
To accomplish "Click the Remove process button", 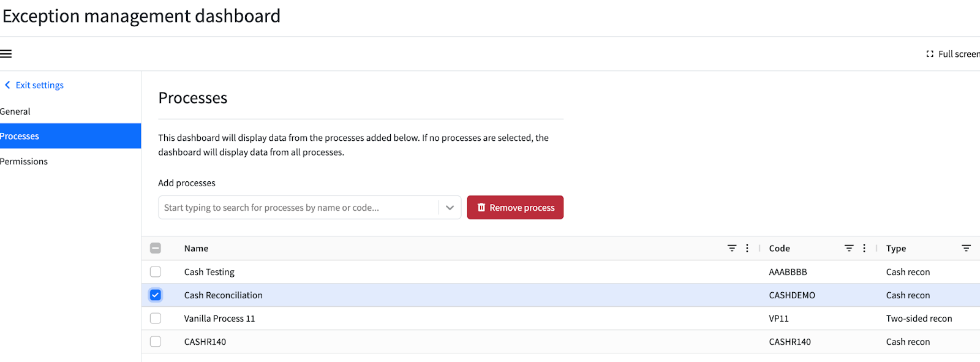I will point(515,208).
